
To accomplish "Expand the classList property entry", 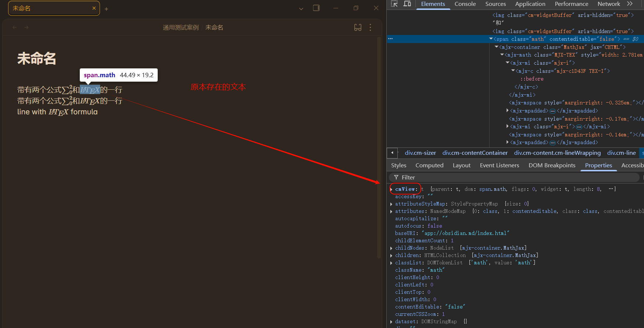I will [391, 263].
